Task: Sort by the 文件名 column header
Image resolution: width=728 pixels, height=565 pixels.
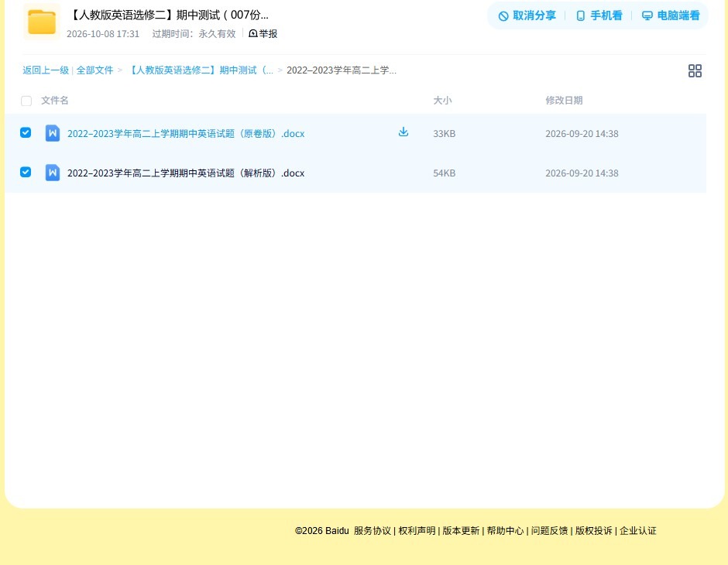Action: (x=55, y=100)
